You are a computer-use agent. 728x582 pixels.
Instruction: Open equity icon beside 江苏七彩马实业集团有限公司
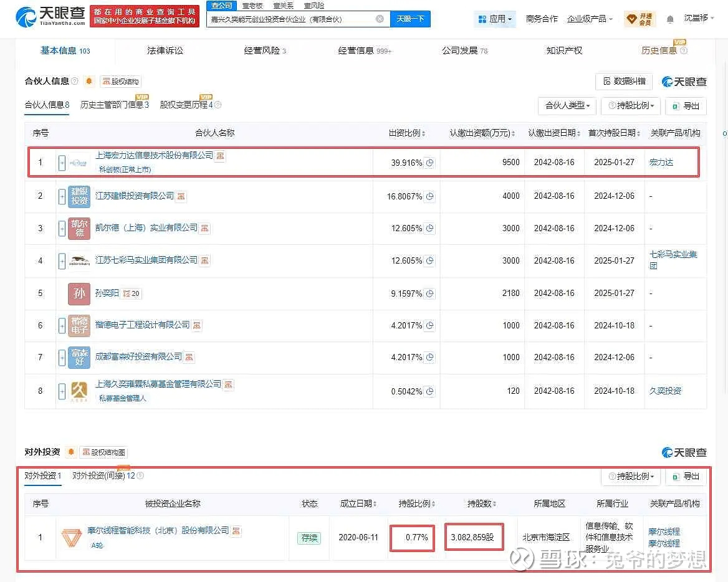[x=204, y=261]
